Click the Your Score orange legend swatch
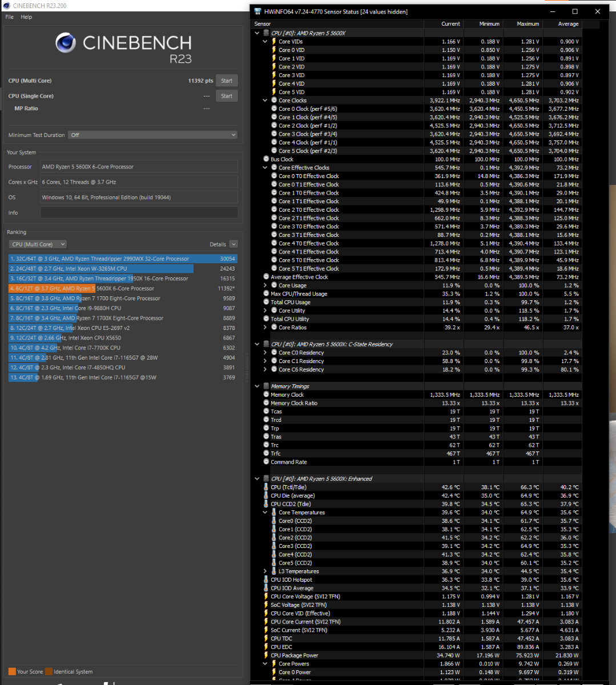 pyautogui.click(x=12, y=671)
